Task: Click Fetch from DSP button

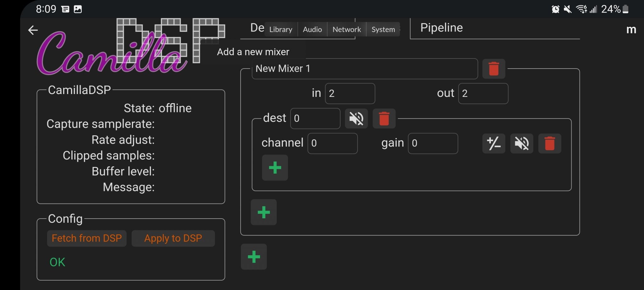Action: click(87, 238)
